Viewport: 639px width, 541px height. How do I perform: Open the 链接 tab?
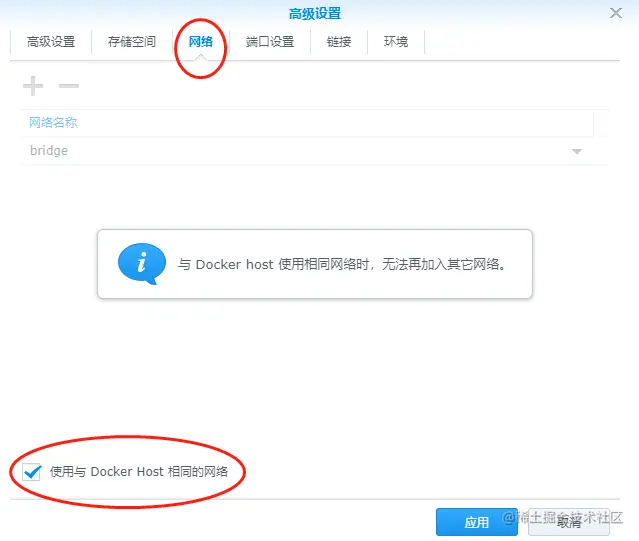coord(339,42)
